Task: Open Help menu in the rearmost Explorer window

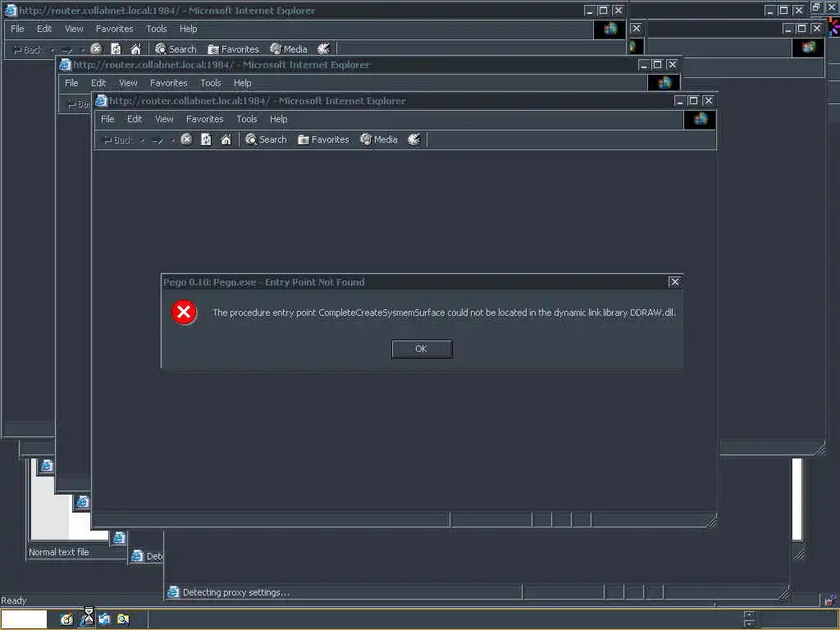Action: [x=188, y=29]
